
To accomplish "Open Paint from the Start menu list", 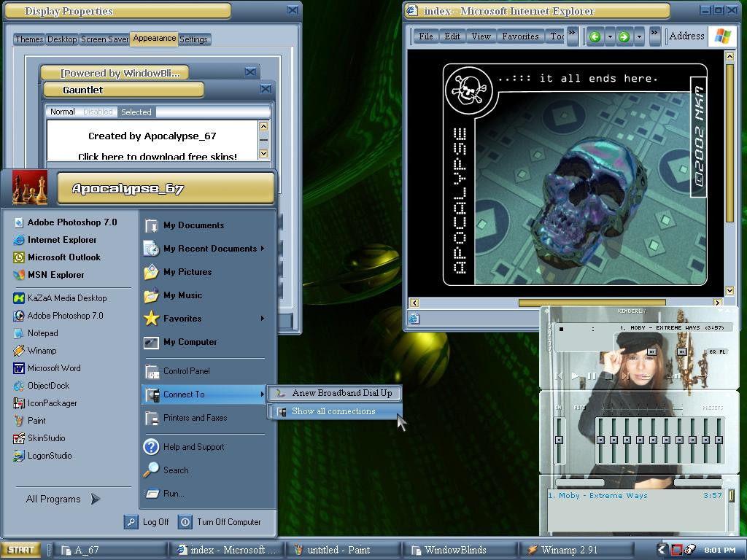I will coord(29,421).
